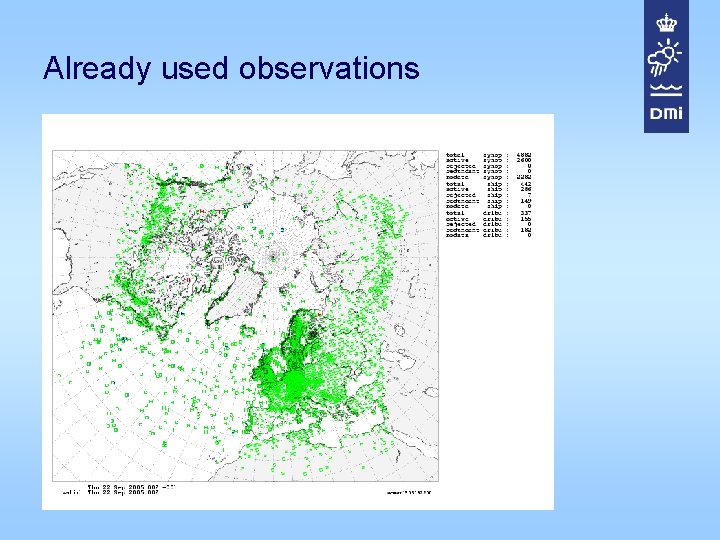The height and width of the screenshot is (540, 720).
Task: Click the polar observation map image
Action: click(x=246, y=316)
